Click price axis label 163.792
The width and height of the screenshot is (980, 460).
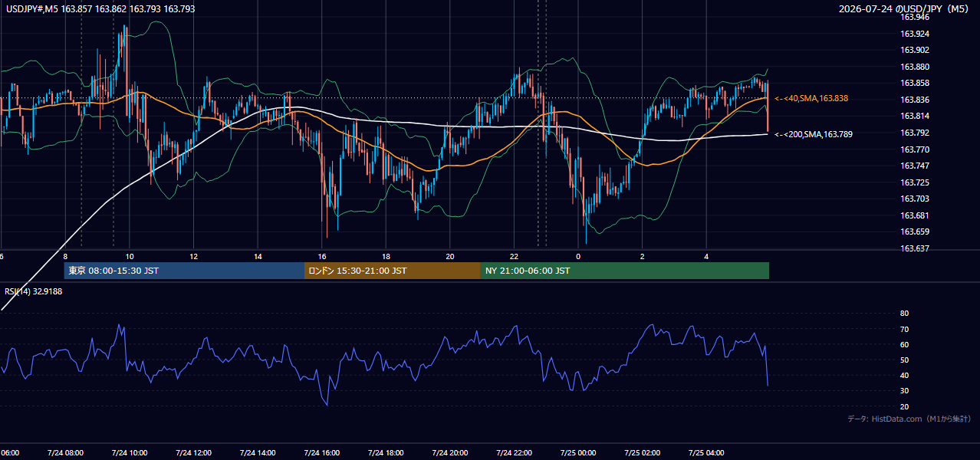coord(916,133)
